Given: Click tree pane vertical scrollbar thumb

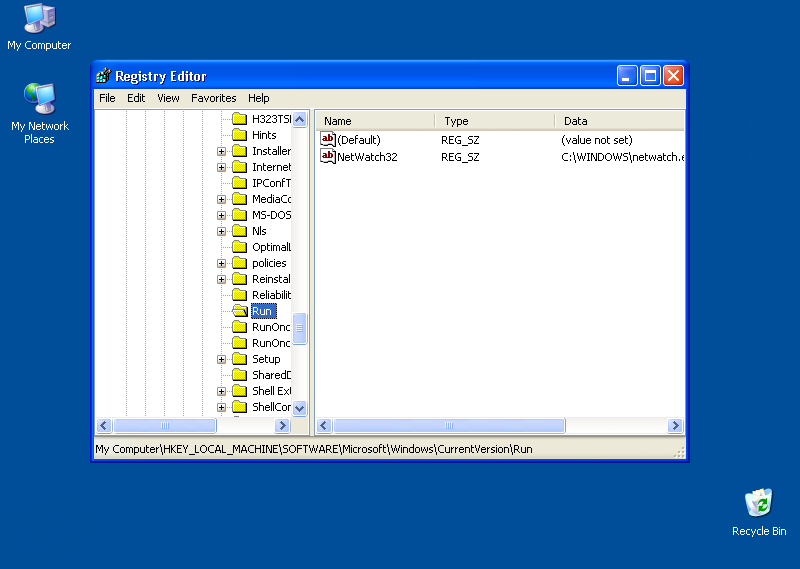Looking at the screenshot, I should 300,329.
